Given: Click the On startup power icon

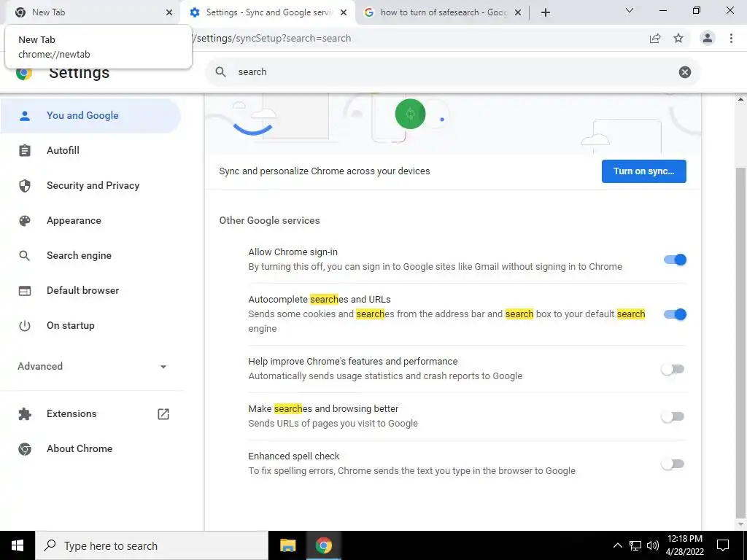Looking at the screenshot, I should click(25, 326).
